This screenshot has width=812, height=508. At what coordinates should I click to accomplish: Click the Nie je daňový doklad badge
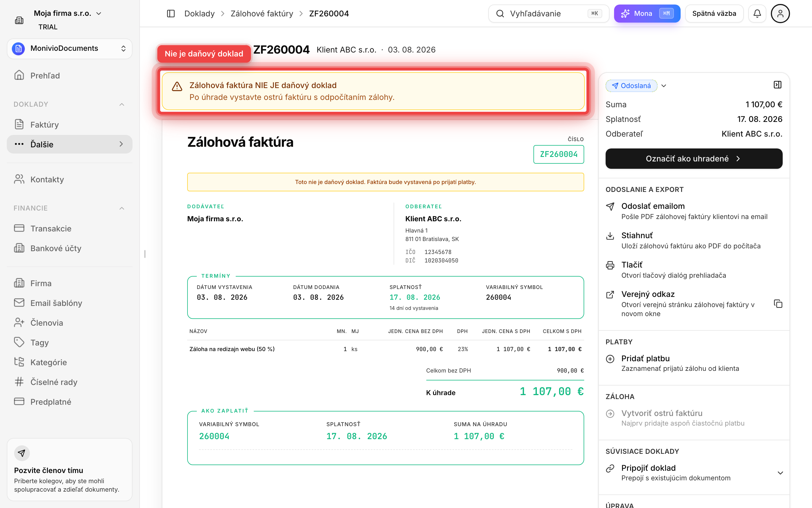(x=204, y=54)
